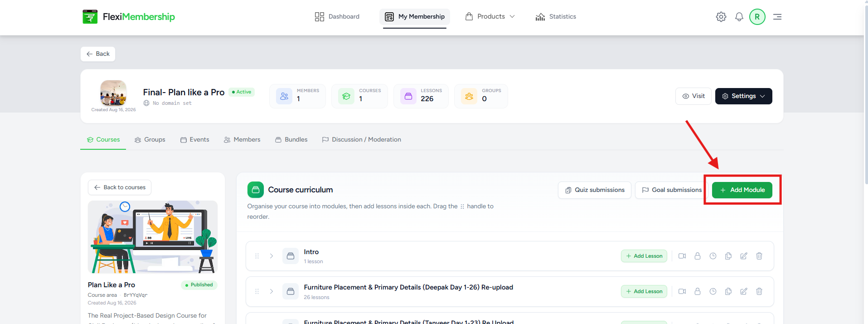Open the hamburger menu icon
This screenshot has height=324, width=868.
777,17
